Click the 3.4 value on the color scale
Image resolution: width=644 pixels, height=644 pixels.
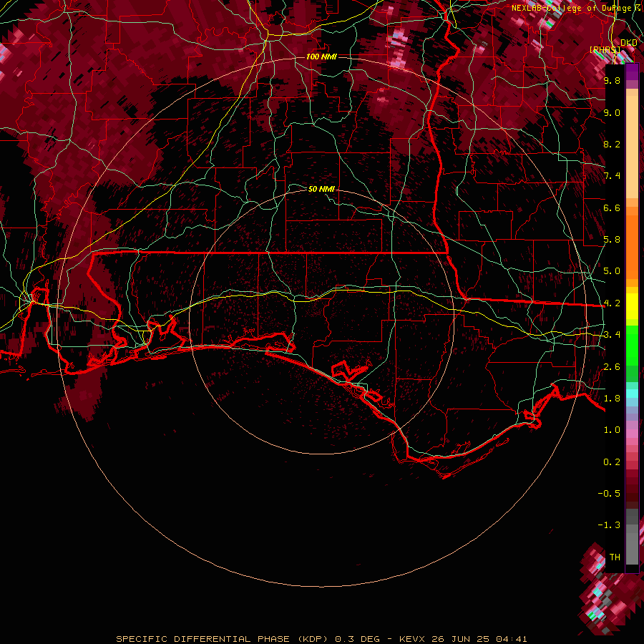tap(612, 335)
